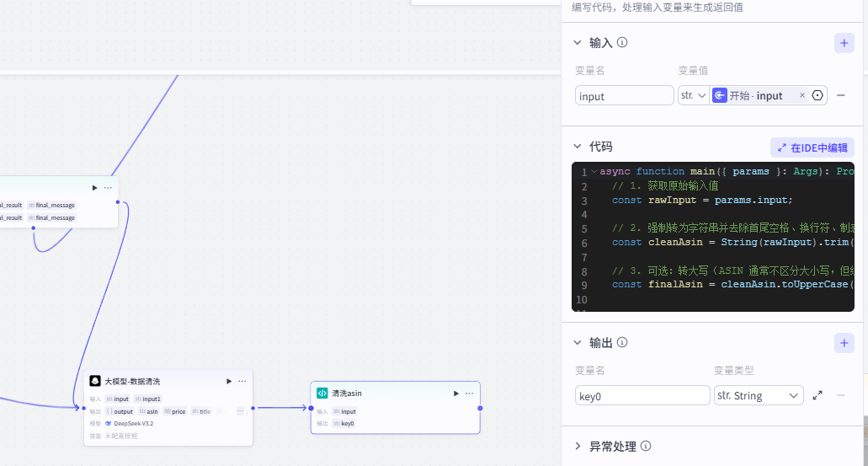Click the title output tag
The height and width of the screenshot is (466, 868).
[201, 411]
